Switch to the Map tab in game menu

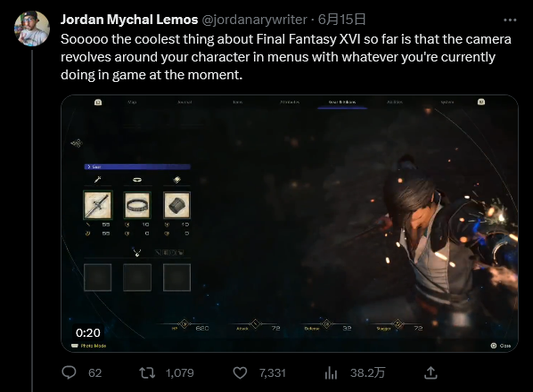132,102
